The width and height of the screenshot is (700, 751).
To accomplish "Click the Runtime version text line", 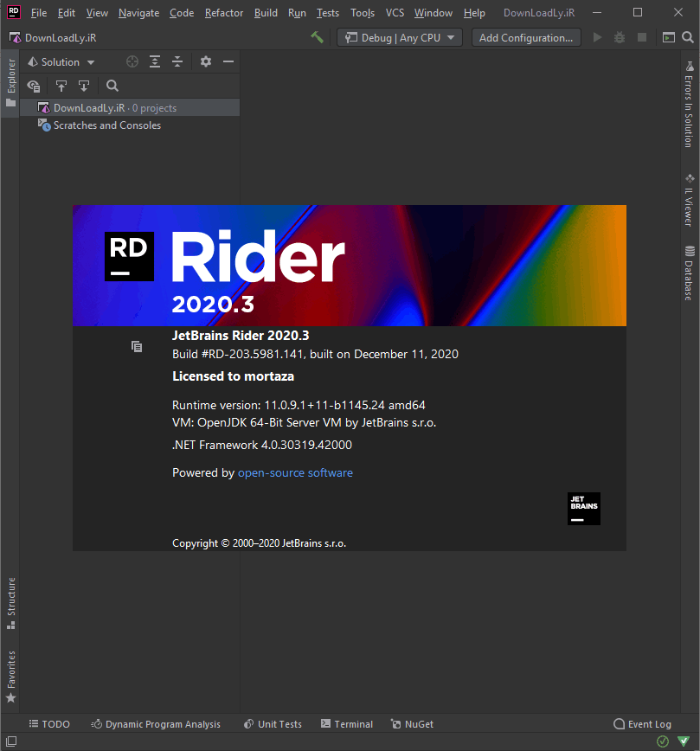I will [299, 405].
